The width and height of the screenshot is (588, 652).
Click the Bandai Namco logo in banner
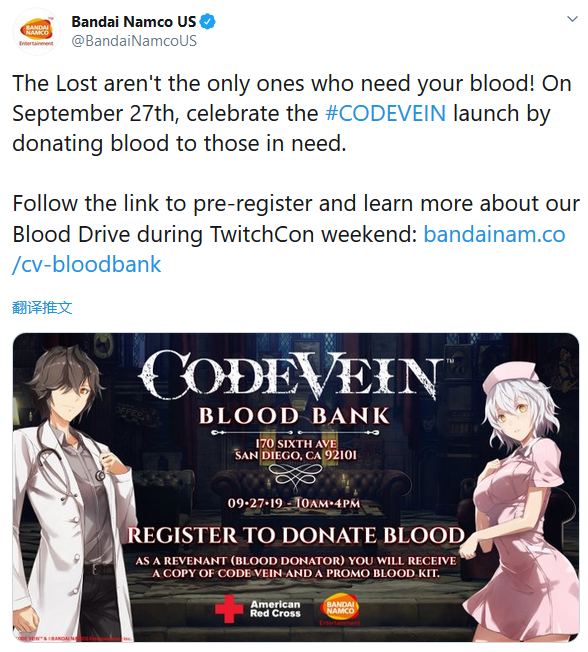339,609
